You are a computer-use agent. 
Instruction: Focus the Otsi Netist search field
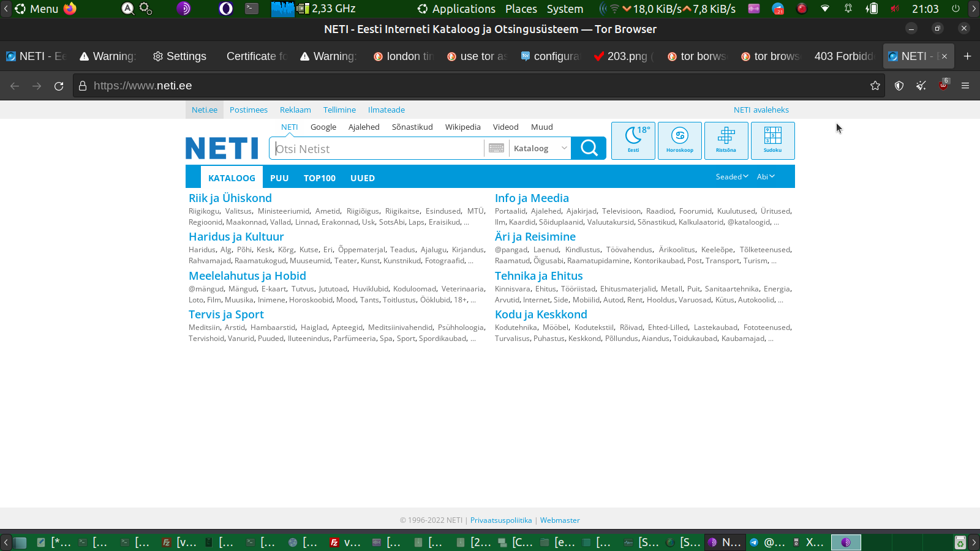[377, 148]
